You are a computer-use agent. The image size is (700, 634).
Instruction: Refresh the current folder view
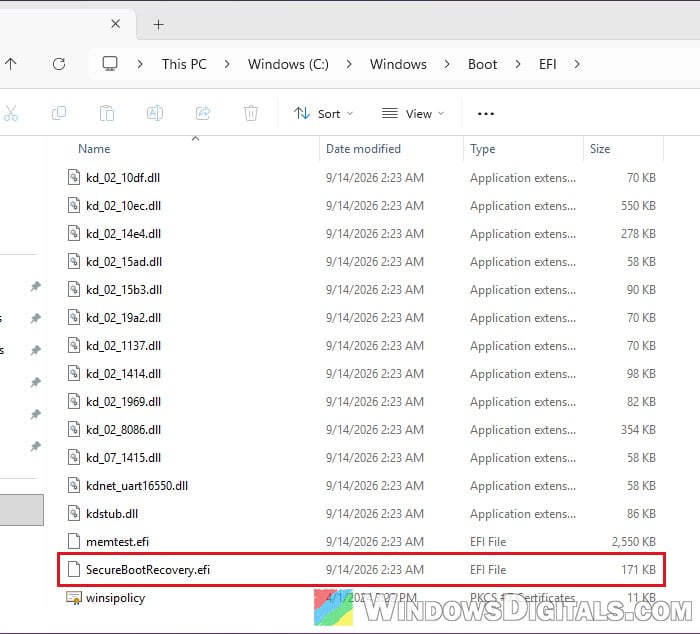[59, 64]
